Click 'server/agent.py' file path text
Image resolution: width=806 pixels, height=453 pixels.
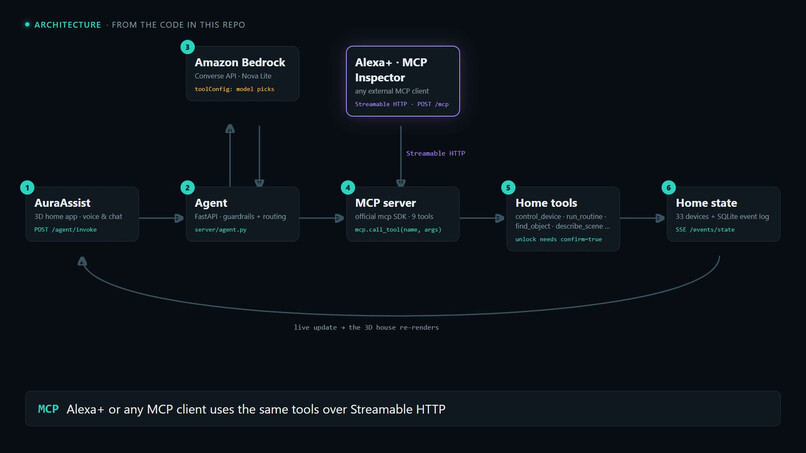pos(221,230)
